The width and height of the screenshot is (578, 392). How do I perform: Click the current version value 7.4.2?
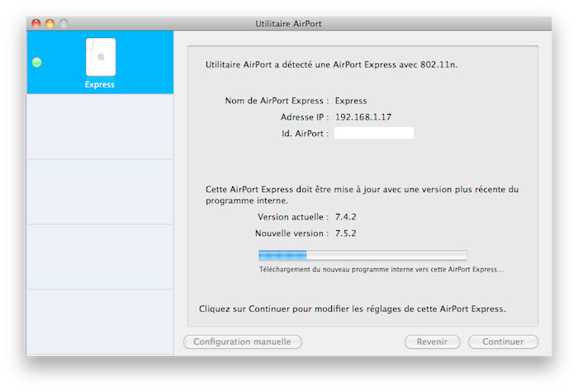coord(345,217)
